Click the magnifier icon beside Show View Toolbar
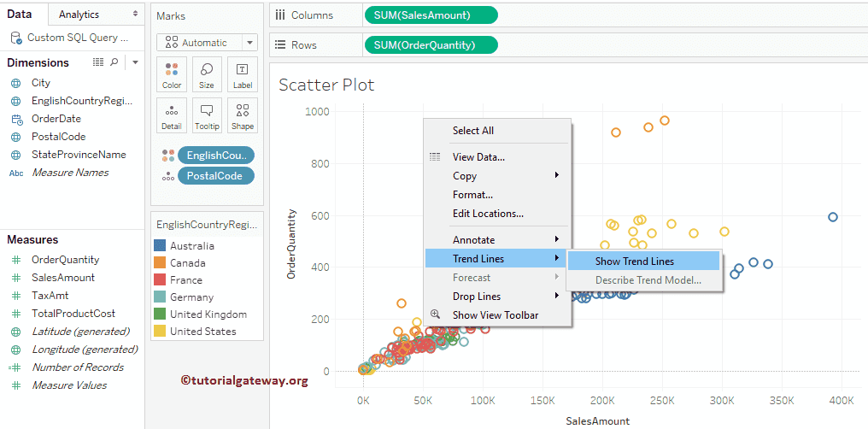The width and height of the screenshot is (868, 429). 435,314
